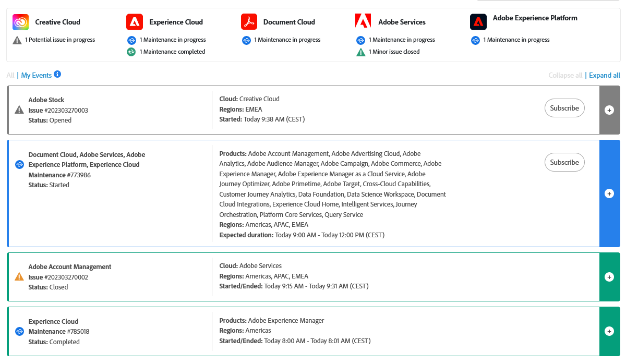Expand the Adobe Stock event card details
Screen dimensions: 626x364
(x=609, y=110)
